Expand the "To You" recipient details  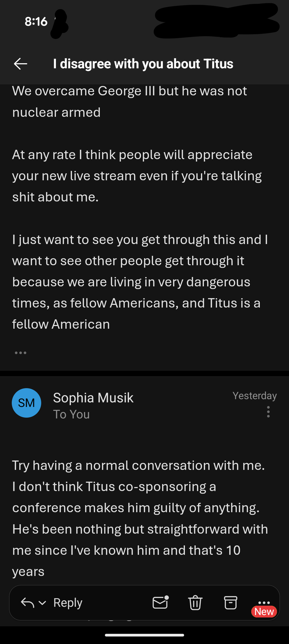(x=71, y=414)
